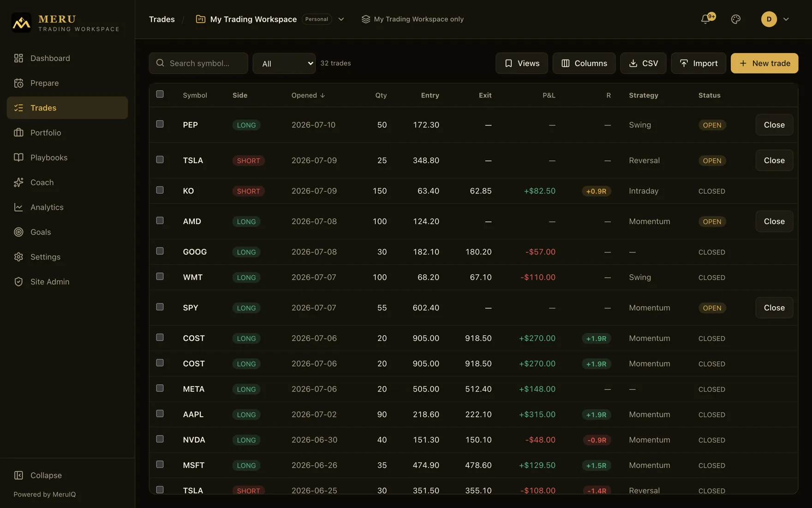Click the Site Admin shield icon
Screen dimensions: 812x508
[x=18, y=282]
